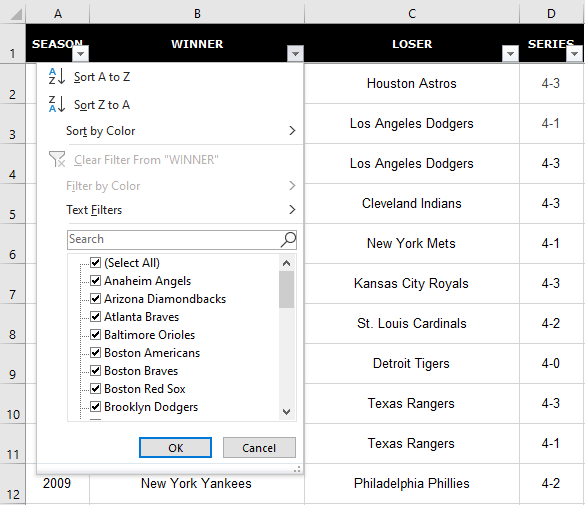Uncheck Anaheim Angels checkbox
This screenshot has width=585, height=505.
[96, 280]
